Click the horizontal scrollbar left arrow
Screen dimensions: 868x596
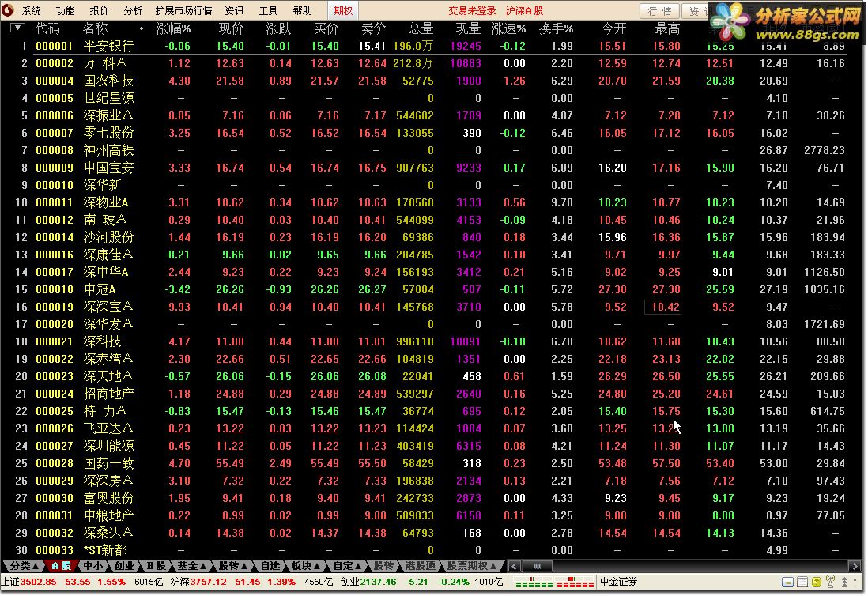pos(515,566)
